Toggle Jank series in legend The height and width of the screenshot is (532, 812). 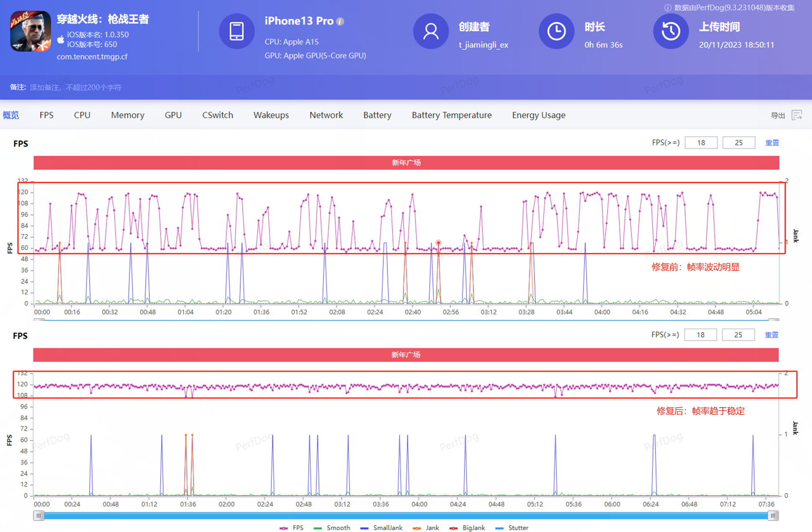point(426,528)
